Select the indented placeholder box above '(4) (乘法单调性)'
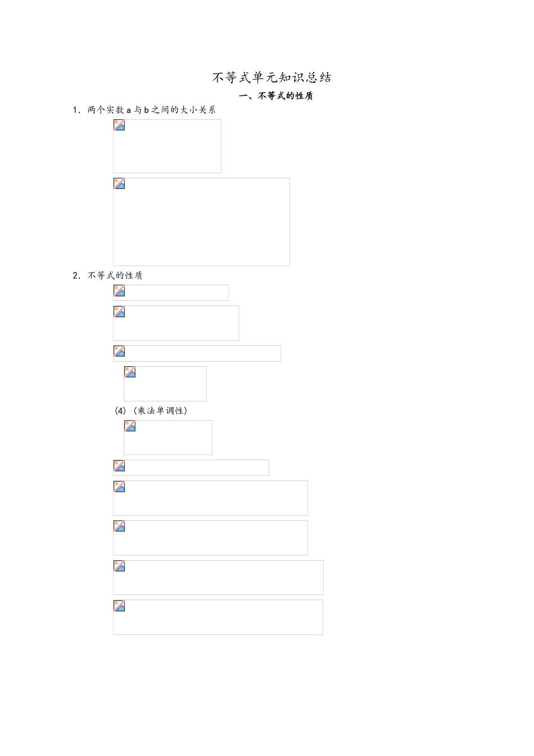534x756 pixels. [165, 384]
